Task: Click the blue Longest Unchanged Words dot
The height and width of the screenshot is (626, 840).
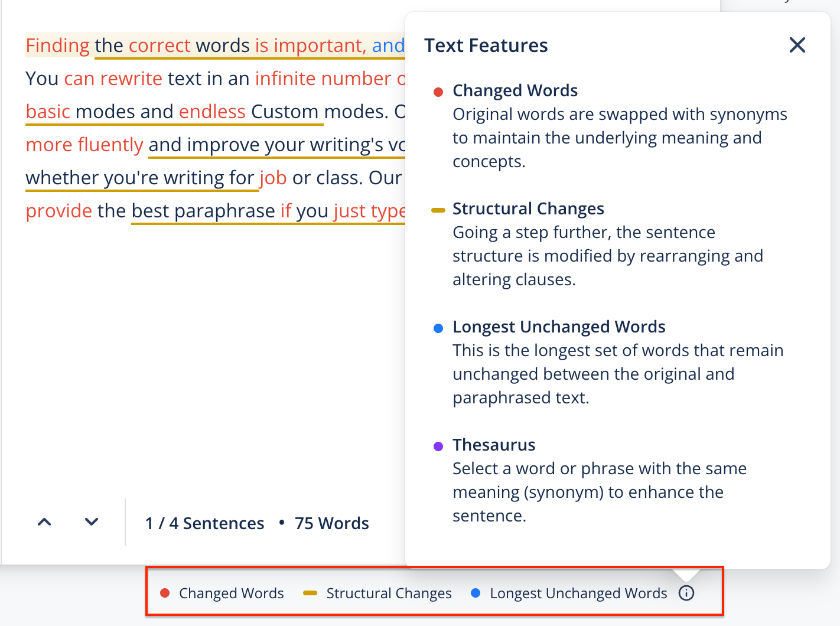Action: (476, 593)
